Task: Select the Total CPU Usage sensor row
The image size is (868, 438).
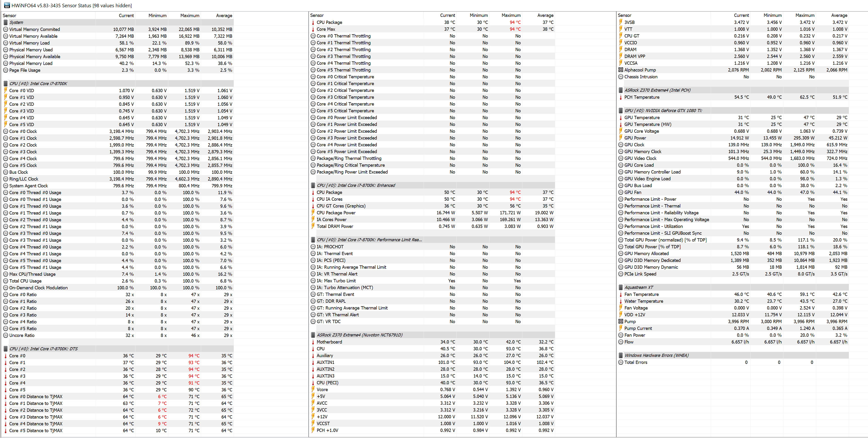Action: click(x=25, y=281)
